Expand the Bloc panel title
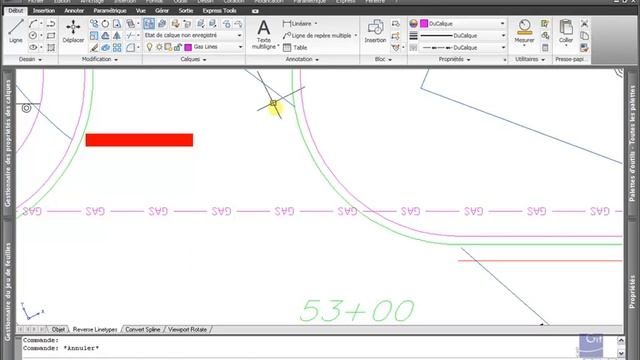The height and width of the screenshot is (360, 640). pyautogui.click(x=383, y=60)
